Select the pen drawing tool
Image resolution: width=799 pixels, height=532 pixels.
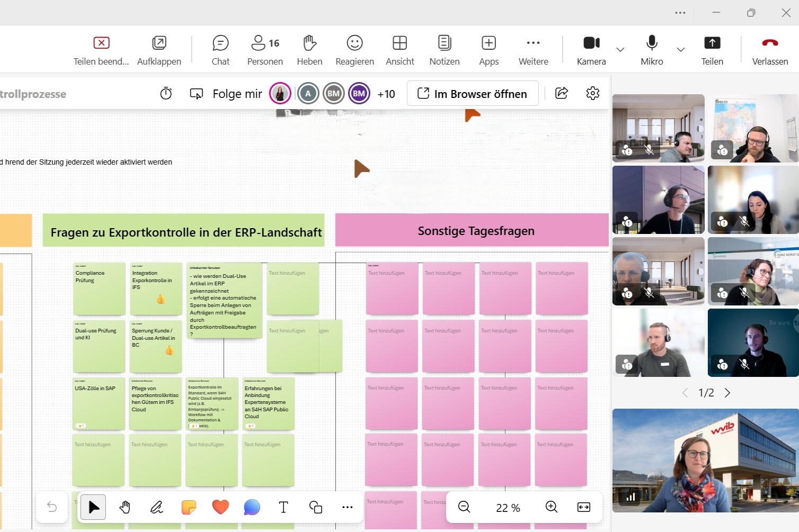156,507
